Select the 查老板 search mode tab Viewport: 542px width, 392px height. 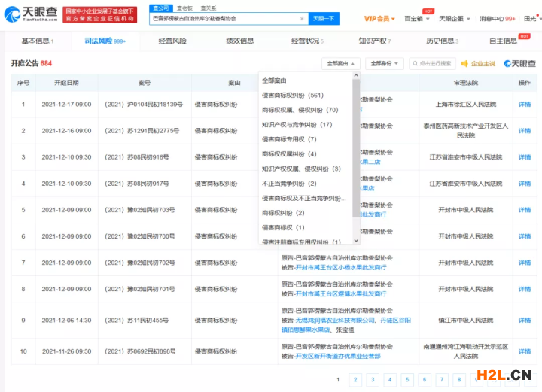click(184, 8)
